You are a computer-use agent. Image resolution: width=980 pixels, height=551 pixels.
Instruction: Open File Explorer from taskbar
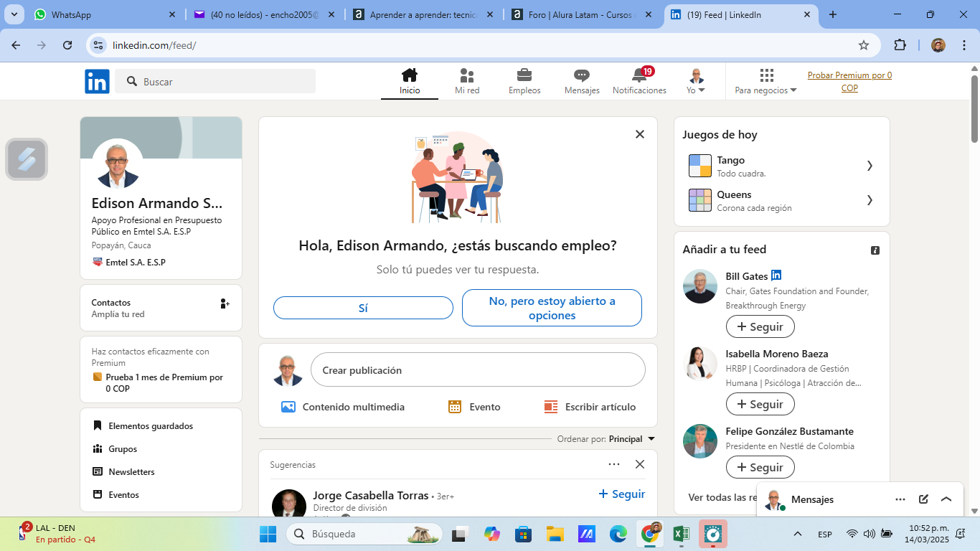click(x=555, y=534)
